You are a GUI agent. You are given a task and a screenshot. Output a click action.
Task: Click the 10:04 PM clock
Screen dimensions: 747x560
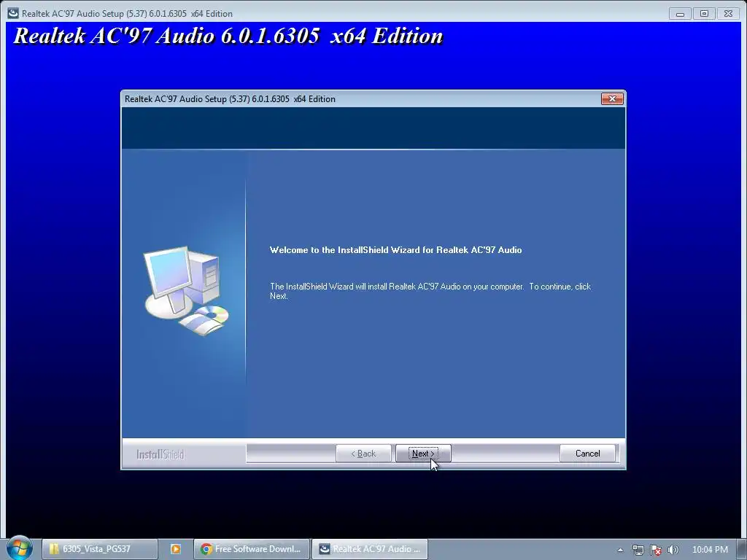[710, 550]
